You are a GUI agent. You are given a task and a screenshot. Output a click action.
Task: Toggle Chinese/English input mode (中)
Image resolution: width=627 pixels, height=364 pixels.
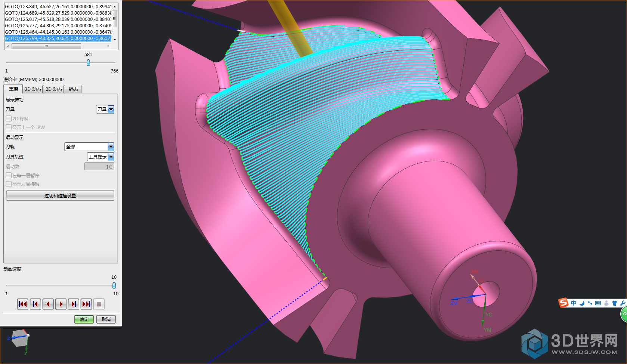[574, 303]
